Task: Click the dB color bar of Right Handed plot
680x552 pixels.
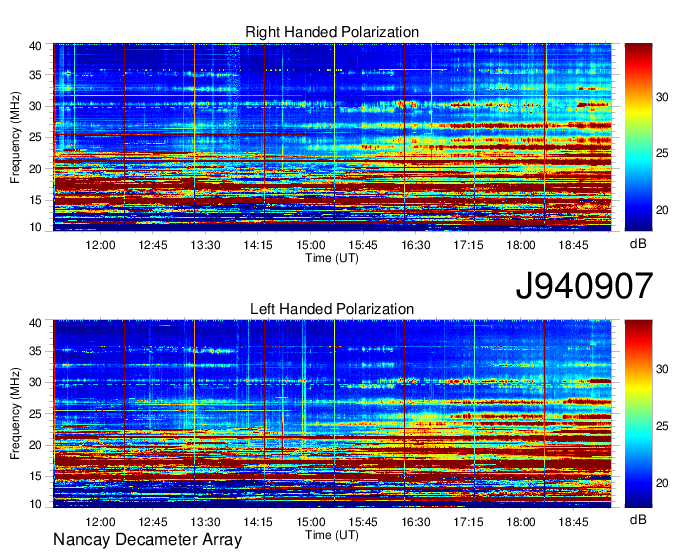Action: [638, 137]
